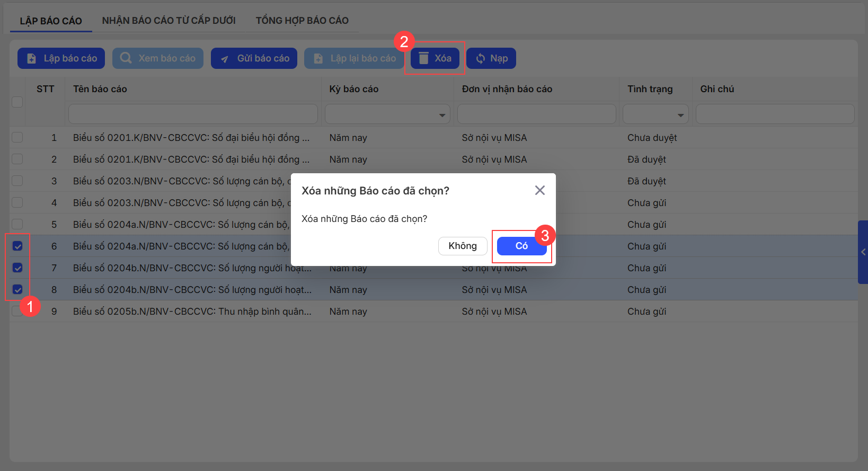Viewport: 868px width, 471px height.
Task: Close the delete confirmation dialog with X
Action: pos(539,190)
